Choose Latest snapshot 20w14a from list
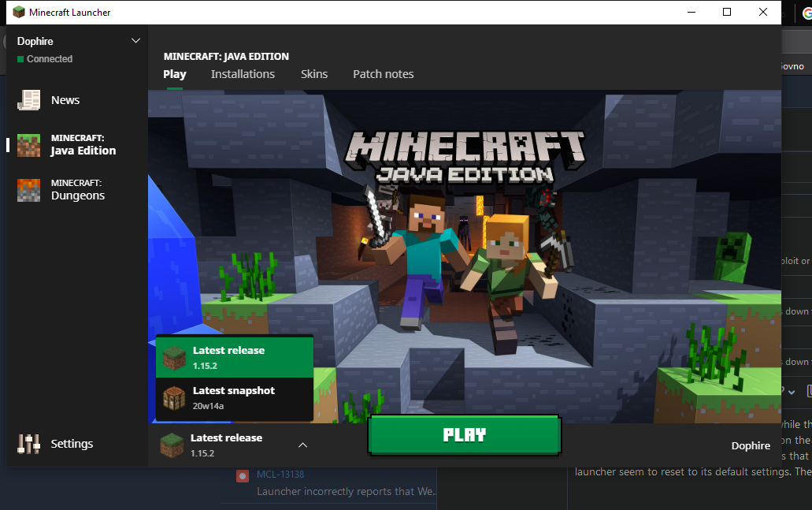The height and width of the screenshot is (510, 812). 235,398
